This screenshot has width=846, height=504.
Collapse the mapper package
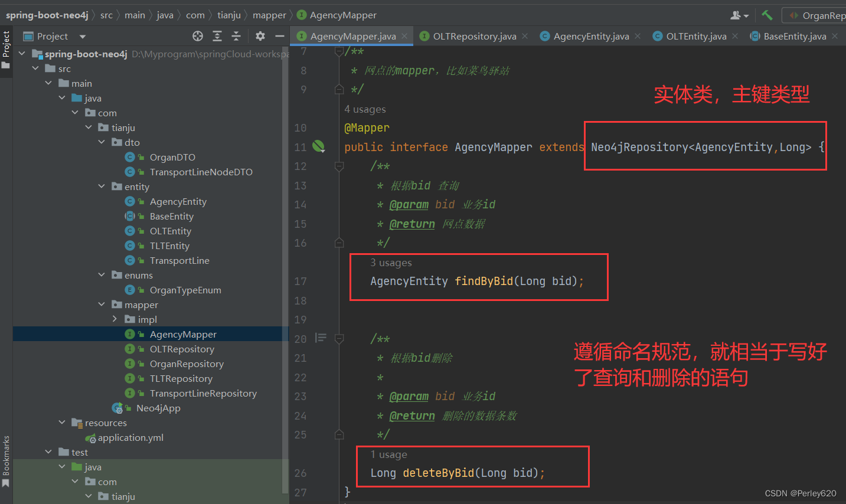102,305
